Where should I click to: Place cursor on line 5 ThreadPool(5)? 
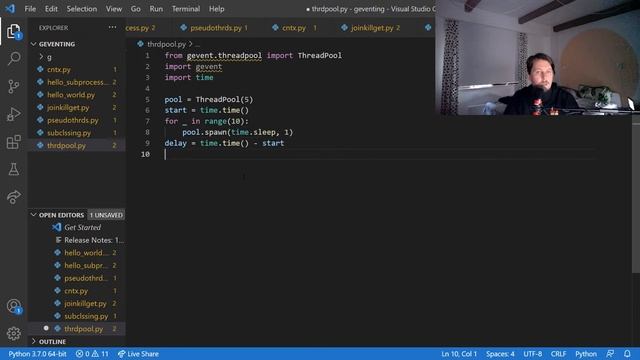tap(224, 100)
